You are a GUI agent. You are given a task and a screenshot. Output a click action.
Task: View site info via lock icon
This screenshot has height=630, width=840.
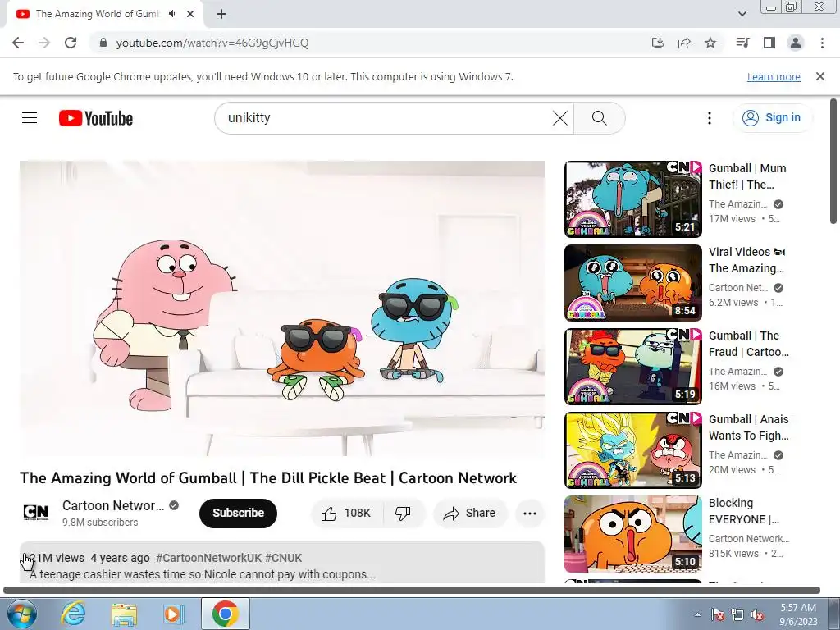coord(103,43)
